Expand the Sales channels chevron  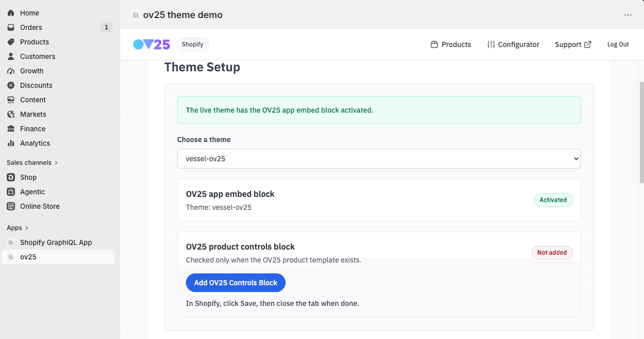56,163
